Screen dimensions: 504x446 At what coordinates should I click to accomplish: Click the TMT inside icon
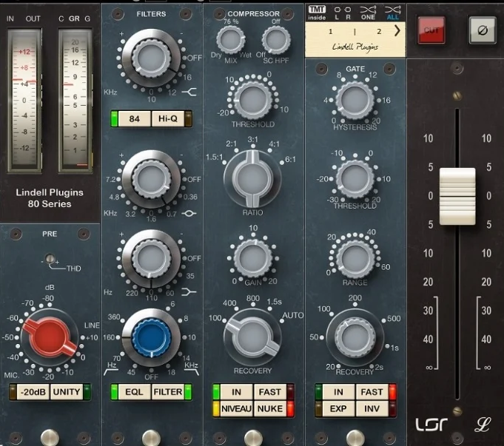pos(317,13)
